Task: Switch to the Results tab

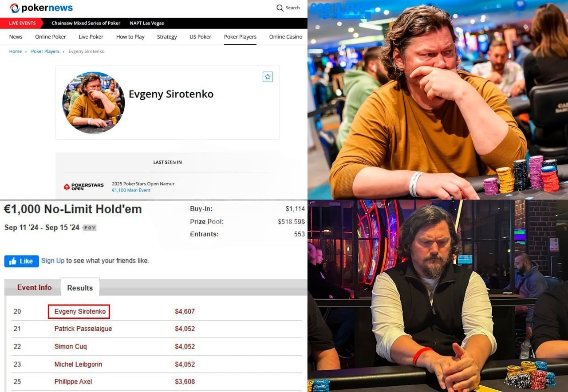Action: (80, 287)
